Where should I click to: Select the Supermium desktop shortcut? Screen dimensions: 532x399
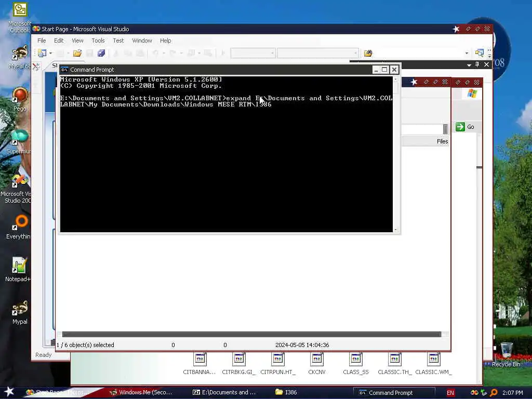click(19, 142)
